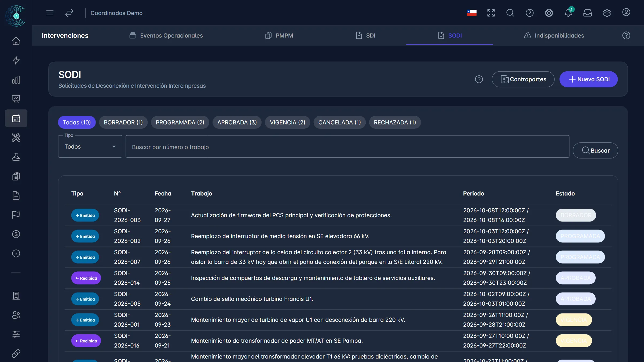Toggle fullscreen mode icon
The width and height of the screenshot is (644, 362).
[x=491, y=13]
